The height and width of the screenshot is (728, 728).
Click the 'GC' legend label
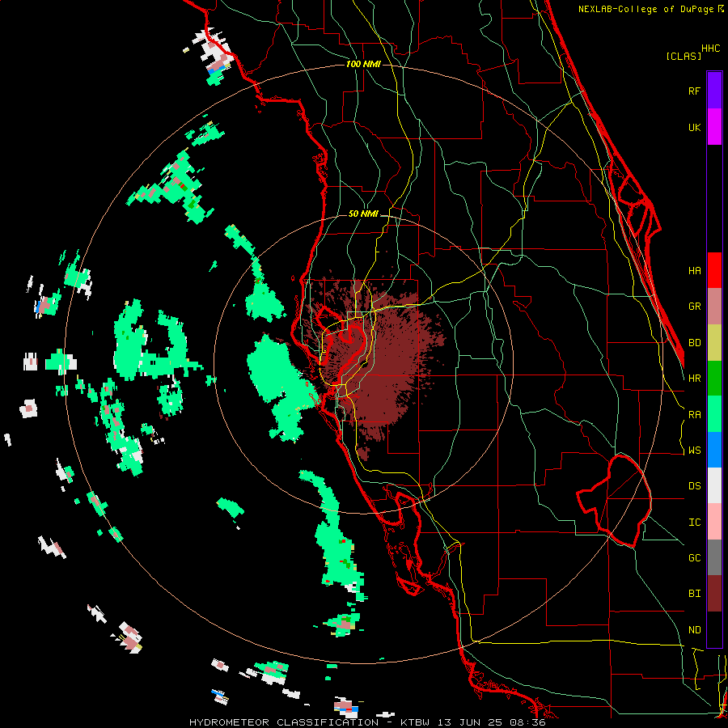[x=694, y=558]
